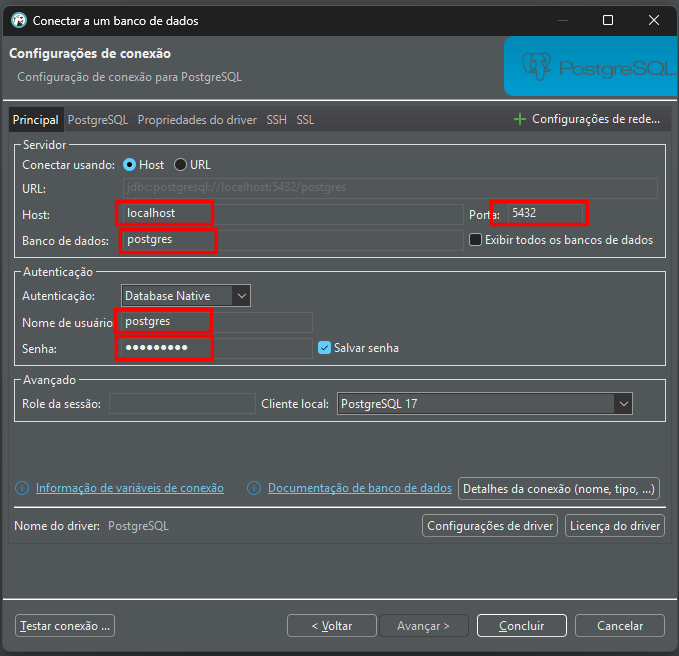Uncheck the Salvar senha checkbox
Screen dimensions: 679x656
tap(324, 348)
